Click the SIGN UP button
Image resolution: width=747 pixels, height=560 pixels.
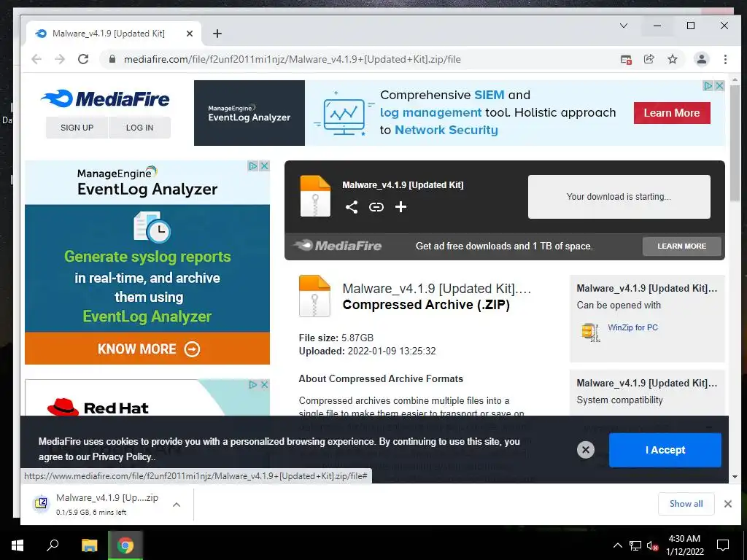pyautogui.click(x=77, y=128)
